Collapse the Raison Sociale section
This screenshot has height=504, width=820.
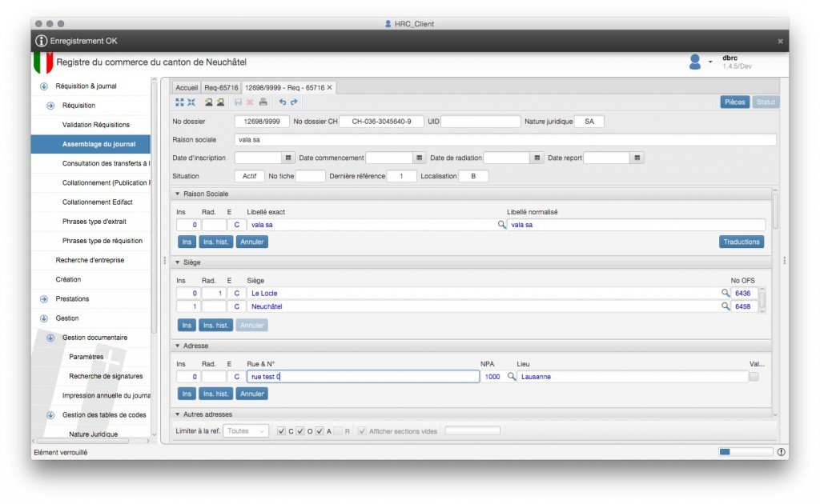(177, 194)
